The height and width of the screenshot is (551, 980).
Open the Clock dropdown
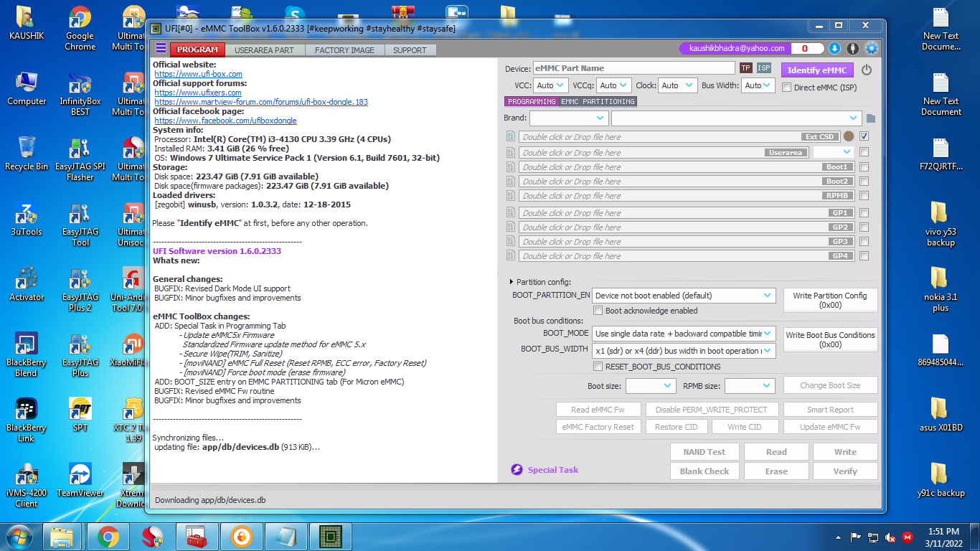[677, 85]
